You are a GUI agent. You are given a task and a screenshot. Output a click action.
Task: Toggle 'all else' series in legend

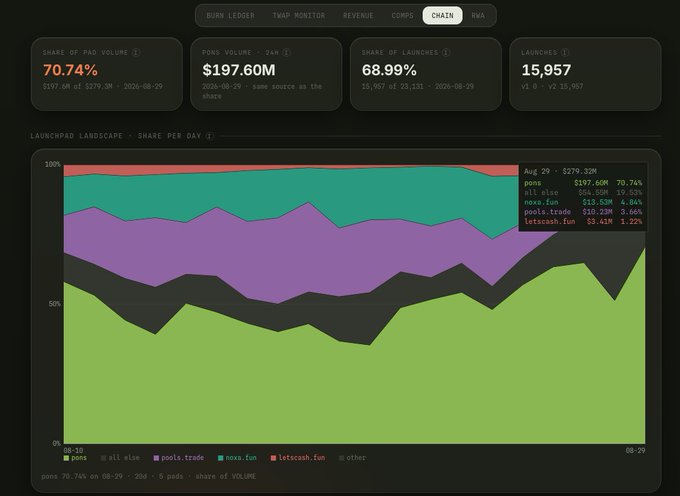[120, 458]
